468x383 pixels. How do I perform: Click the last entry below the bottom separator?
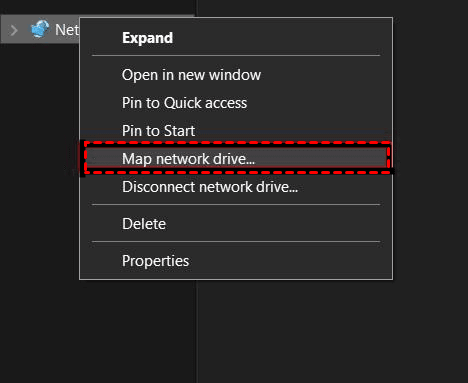(x=155, y=261)
